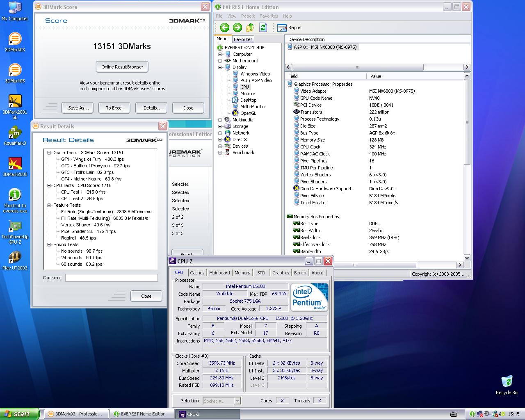The width and height of the screenshot is (525, 420).
Task: Select the Recycle Bin icon
Action: click(507, 385)
